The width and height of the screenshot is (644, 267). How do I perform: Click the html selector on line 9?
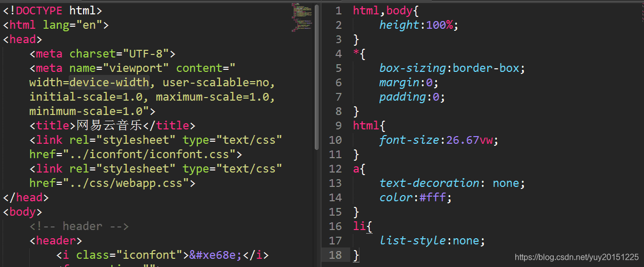366,125
